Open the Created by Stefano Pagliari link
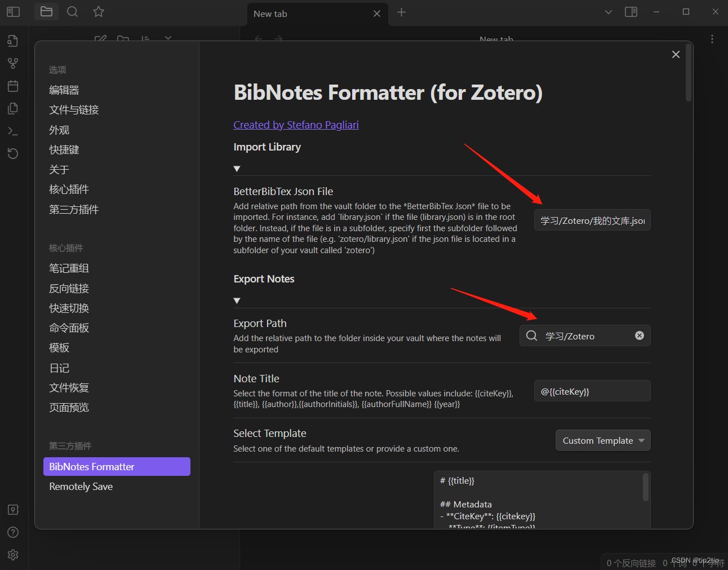The height and width of the screenshot is (570, 728). pos(296,125)
